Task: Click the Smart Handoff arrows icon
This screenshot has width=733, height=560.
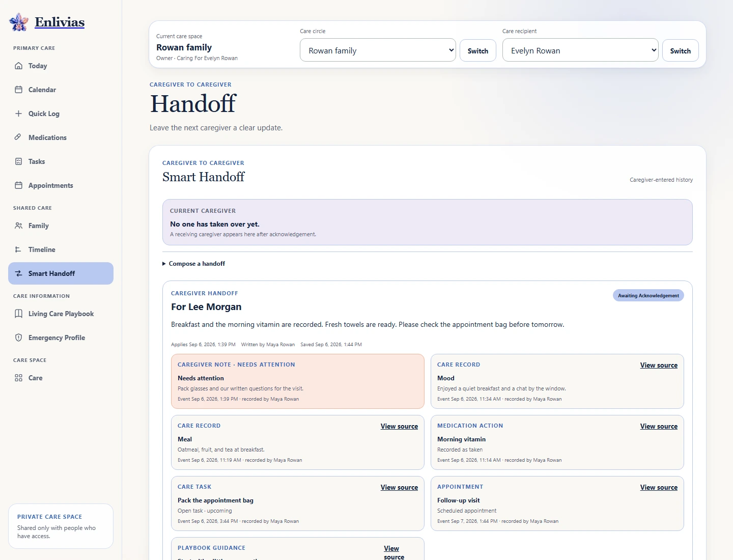Action: click(18, 273)
